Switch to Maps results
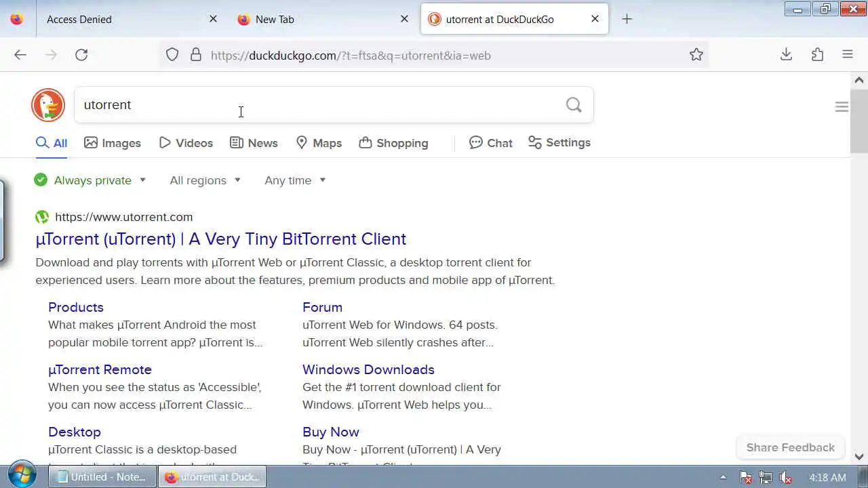The width and height of the screenshot is (868, 488). (x=319, y=143)
